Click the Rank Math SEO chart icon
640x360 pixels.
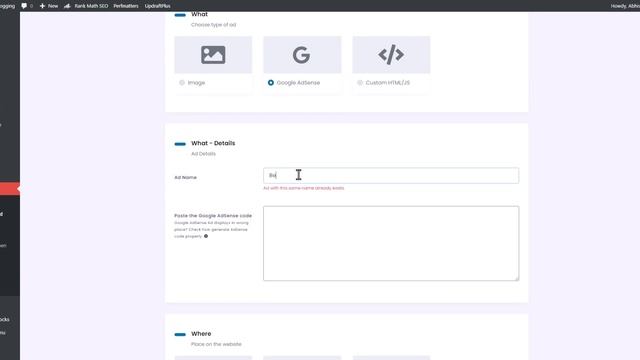pos(67,6)
